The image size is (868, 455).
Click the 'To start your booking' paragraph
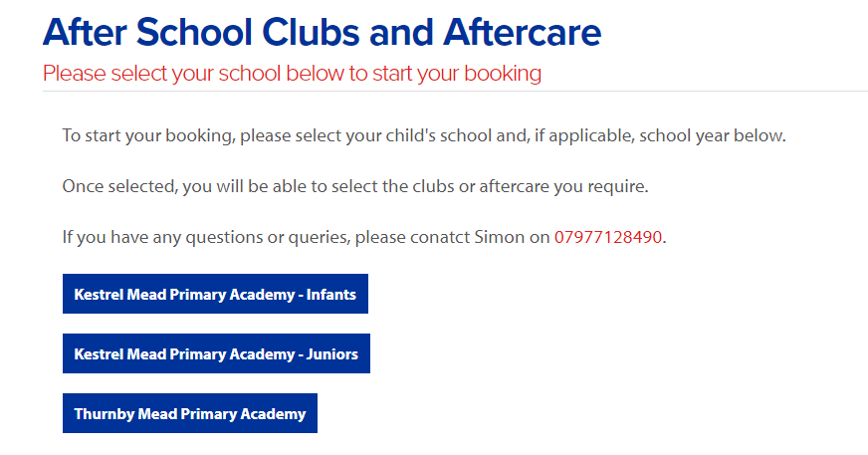coord(424,135)
